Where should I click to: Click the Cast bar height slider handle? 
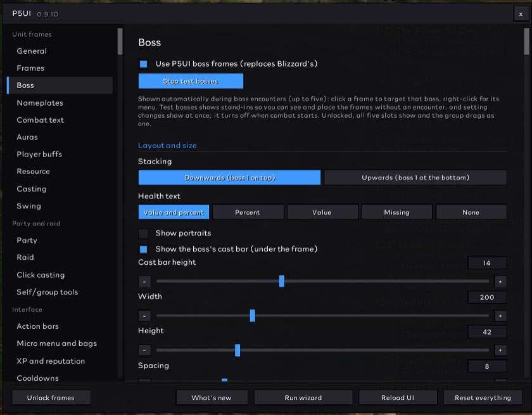click(282, 281)
